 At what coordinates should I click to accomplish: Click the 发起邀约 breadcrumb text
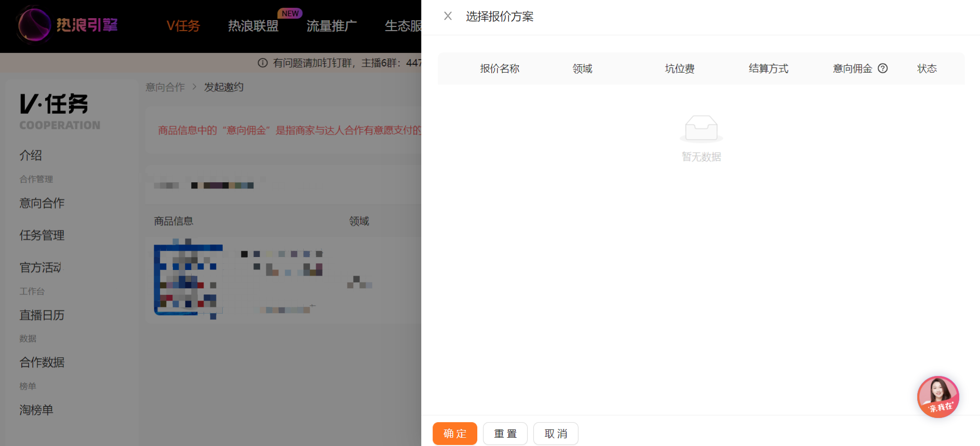(224, 87)
